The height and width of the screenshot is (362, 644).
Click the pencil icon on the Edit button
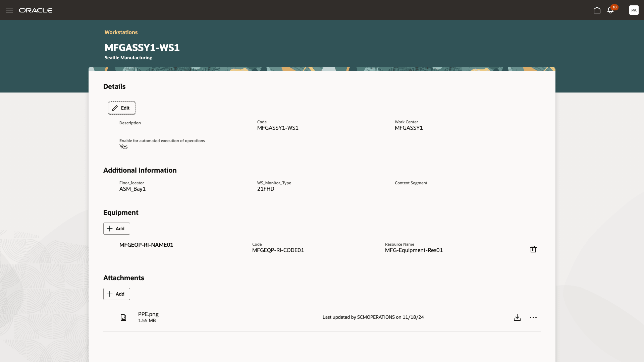coord(115,108)
